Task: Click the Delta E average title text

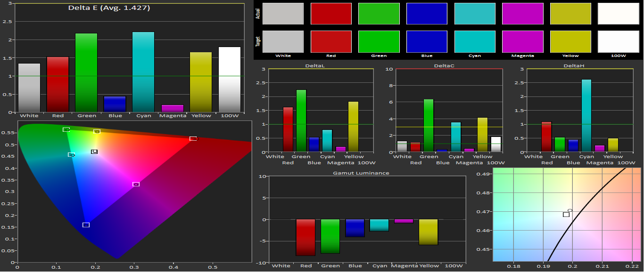Action: 110,8
